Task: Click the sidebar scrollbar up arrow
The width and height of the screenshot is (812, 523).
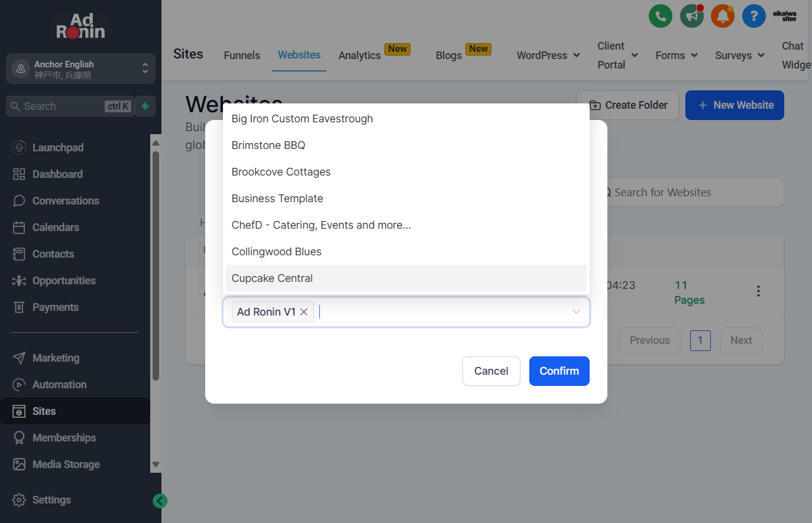Action: 156,143
